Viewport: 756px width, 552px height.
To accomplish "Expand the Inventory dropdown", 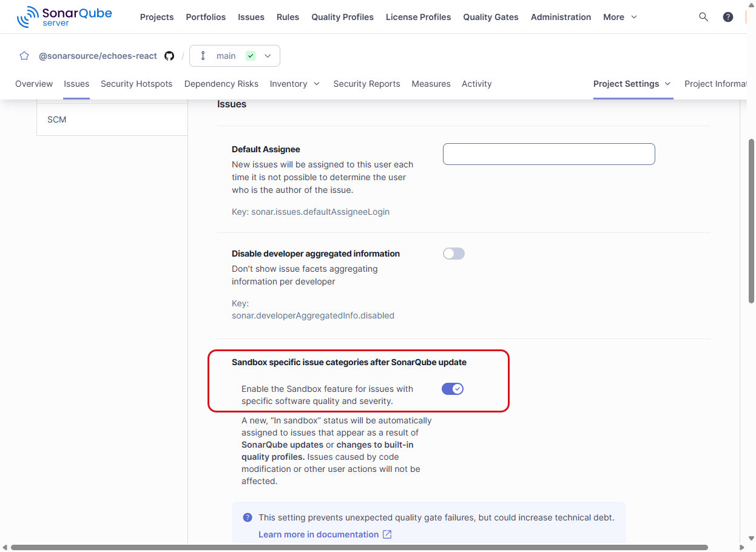I will 295,84.
